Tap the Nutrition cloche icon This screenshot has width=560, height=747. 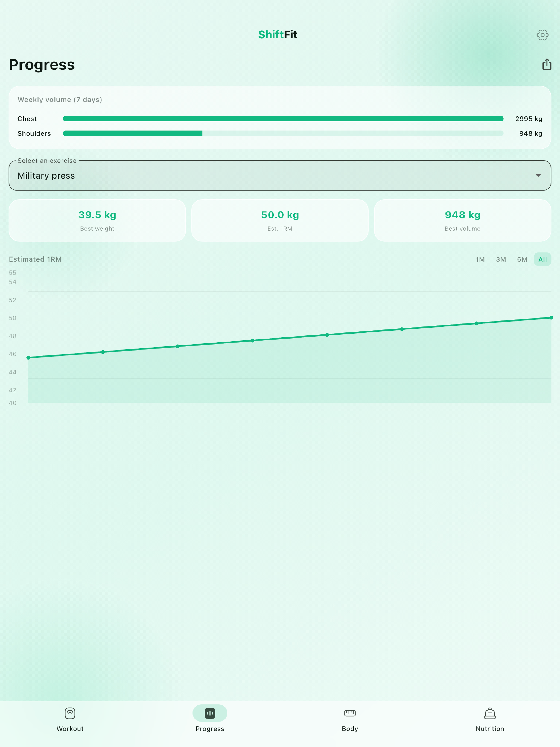tap(490, 713)
